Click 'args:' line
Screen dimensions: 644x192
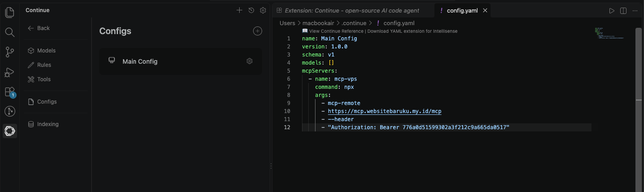pyautogui.click(x=323, y=95)
